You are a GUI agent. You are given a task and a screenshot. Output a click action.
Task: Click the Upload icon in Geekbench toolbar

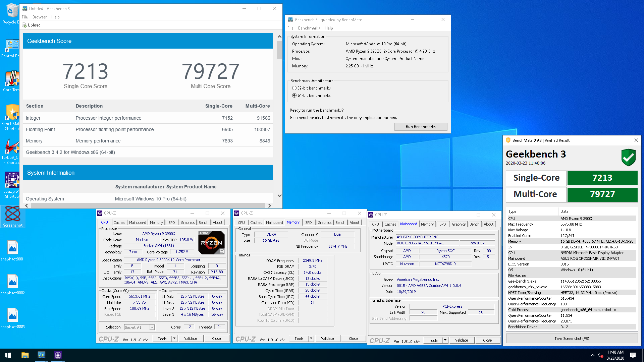24,25
